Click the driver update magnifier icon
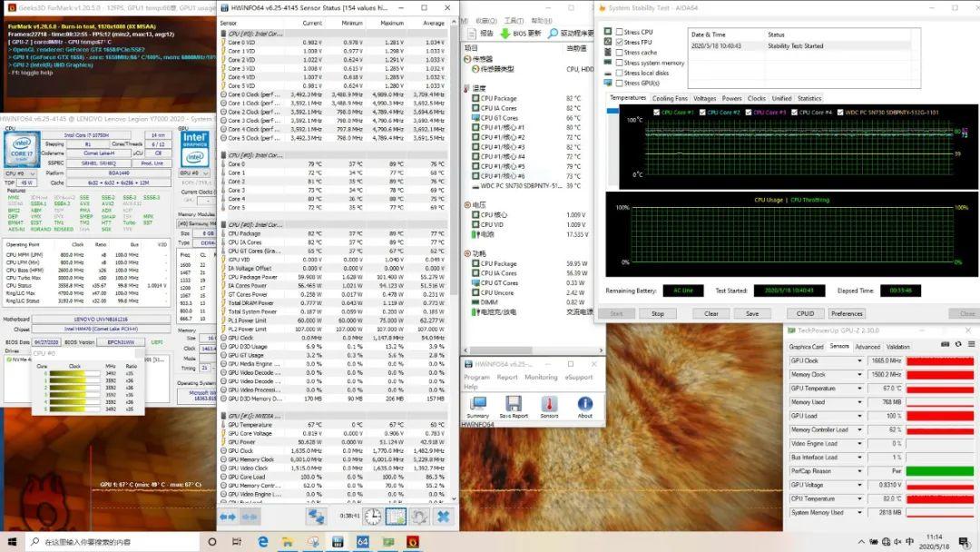Image resolution: width=980 pixels, height=552 pixels. click(x=553, y=33)
